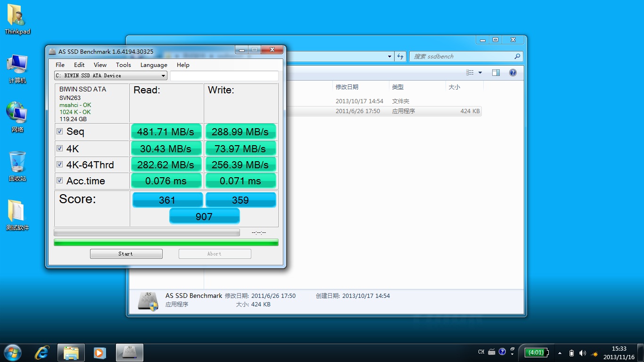Viewport: 644px width, 362px height.
Task: Launch Internet Explorer from taskbar
Action: [x=42, y=353]
